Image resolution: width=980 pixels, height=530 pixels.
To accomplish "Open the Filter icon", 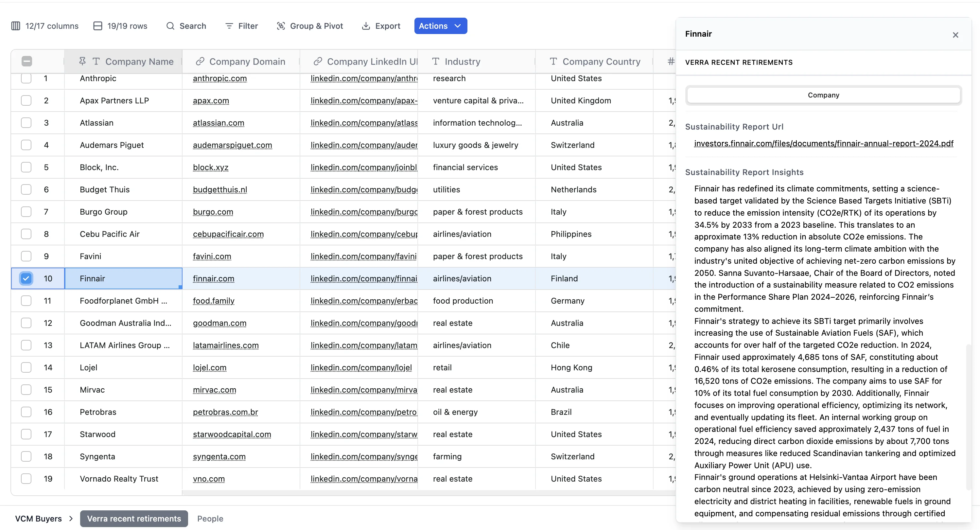I will pyautogui.click(x=229, y=26).
